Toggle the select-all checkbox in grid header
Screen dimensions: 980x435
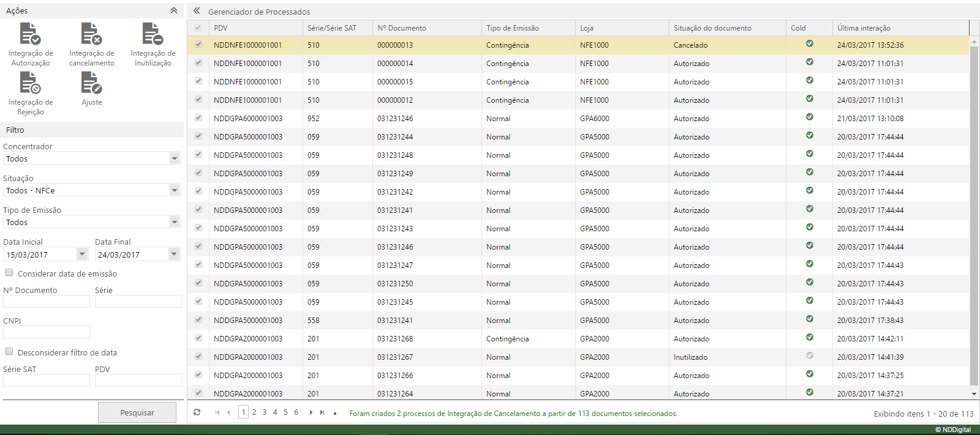[x=198, y=28]
